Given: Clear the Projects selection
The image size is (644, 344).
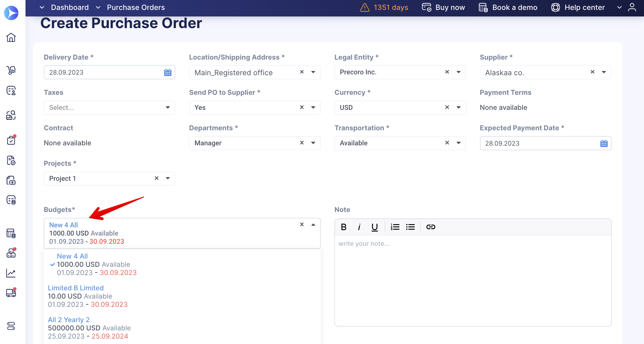Looking at the screenshot, I should [156, 178].
